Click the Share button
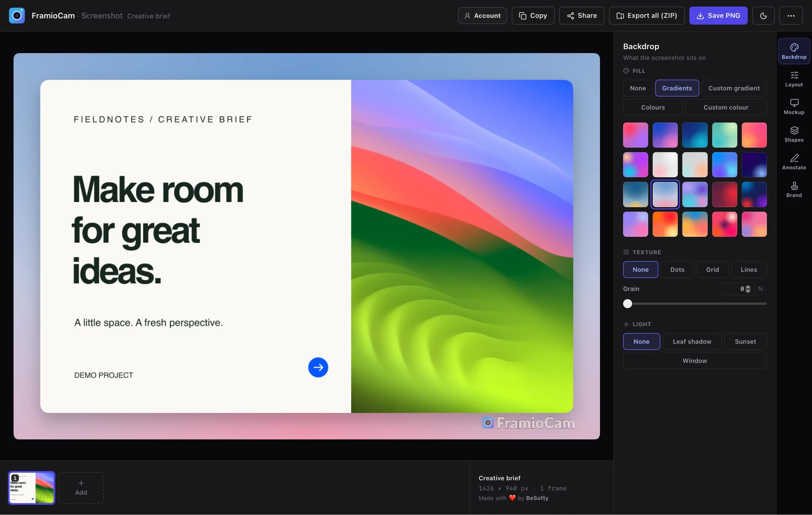The height and width of the screenshot is (515, 812). (x=582, y=16)
